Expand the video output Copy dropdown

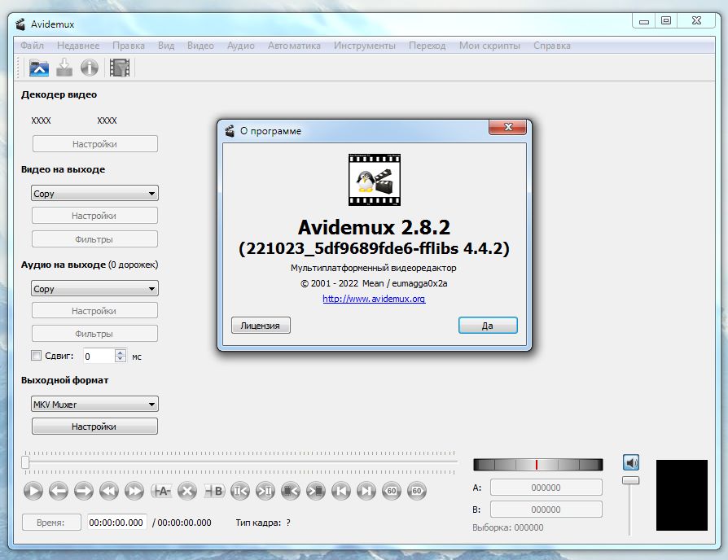94,194
